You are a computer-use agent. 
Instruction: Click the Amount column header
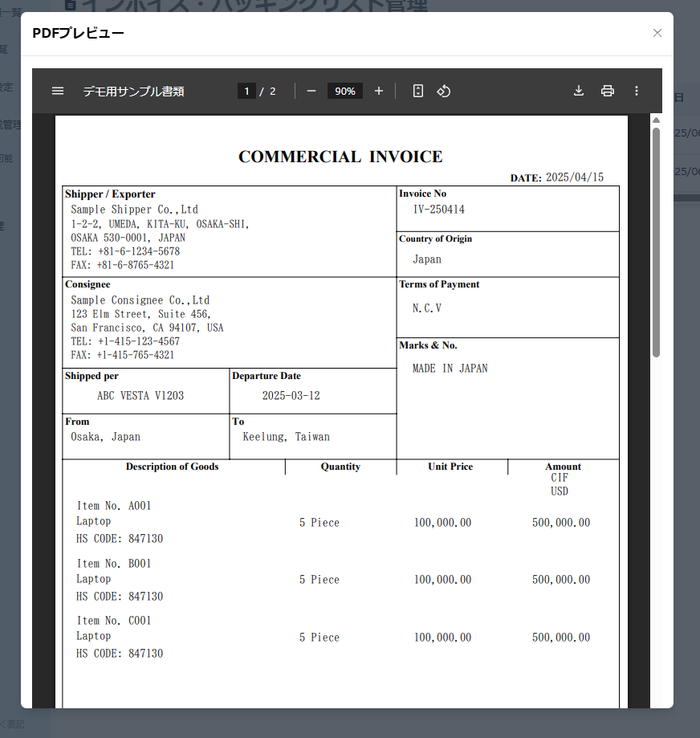pyautogui.click(x=563, y=467)
